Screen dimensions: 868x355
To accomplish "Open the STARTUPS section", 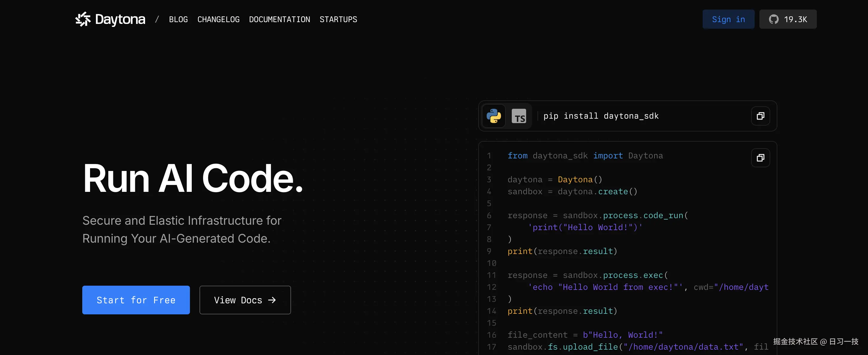I will click(x=338, y=19).
